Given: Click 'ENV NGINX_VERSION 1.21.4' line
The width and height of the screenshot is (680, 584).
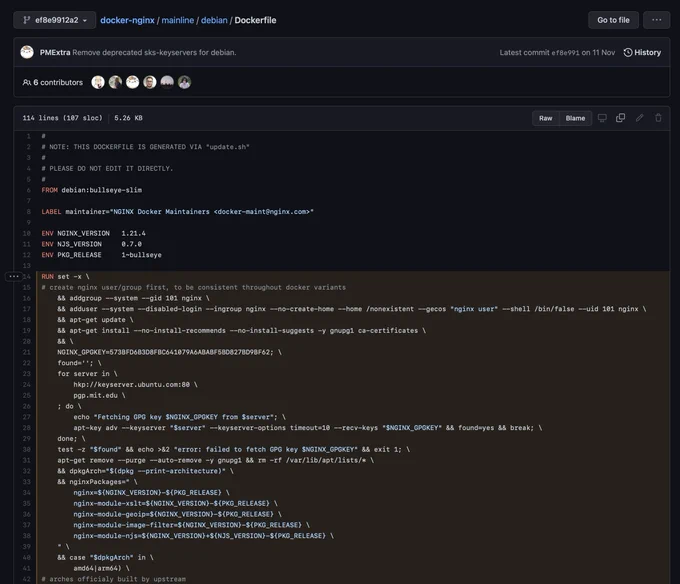Looking at the screenshot, I should 93,233.
